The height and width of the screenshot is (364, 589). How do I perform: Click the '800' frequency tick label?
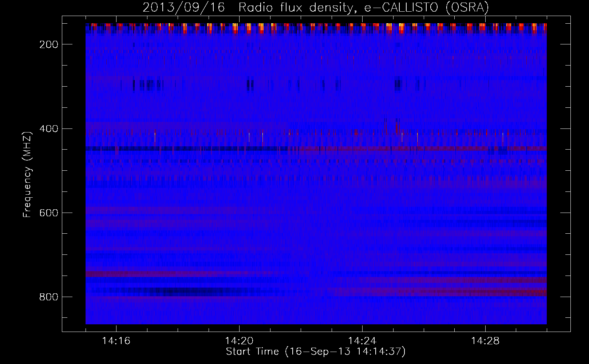coord(48,297)
